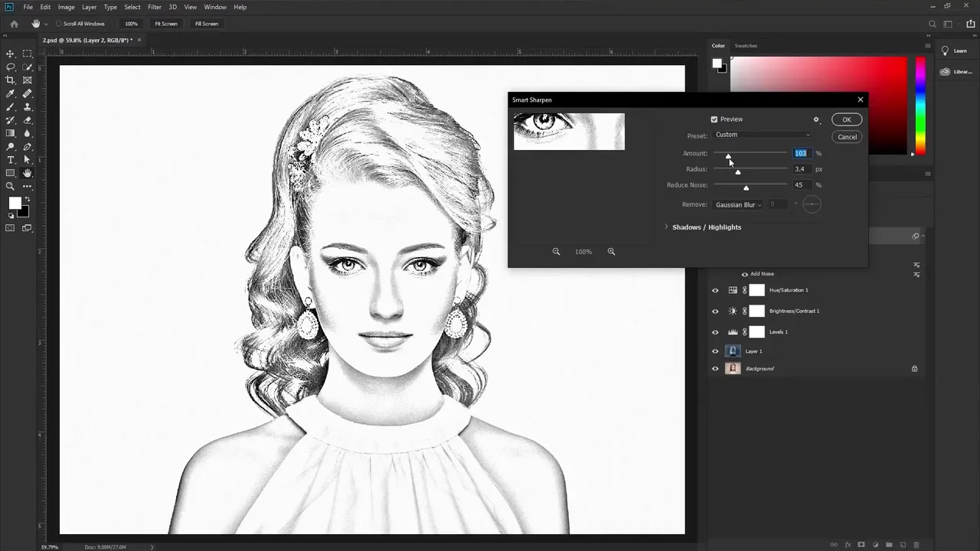
Task: Select the Crop tool
Action: click(11, 80)
